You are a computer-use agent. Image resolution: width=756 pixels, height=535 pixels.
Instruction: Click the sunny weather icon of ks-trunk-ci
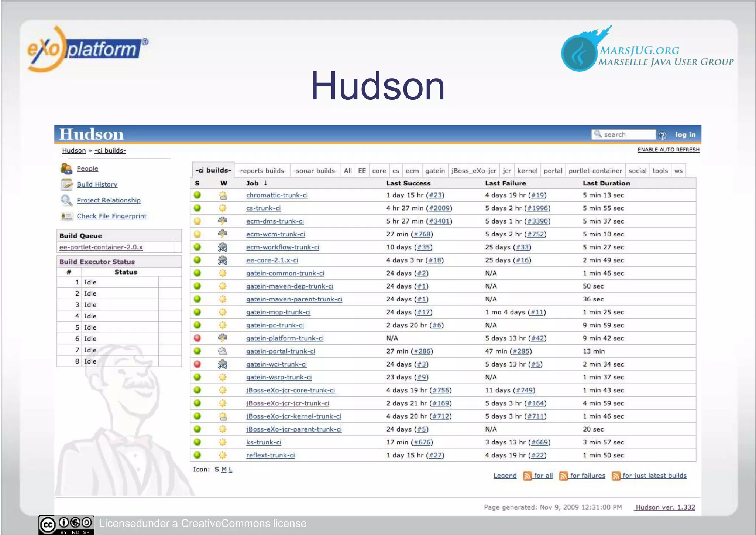(223, 442)
